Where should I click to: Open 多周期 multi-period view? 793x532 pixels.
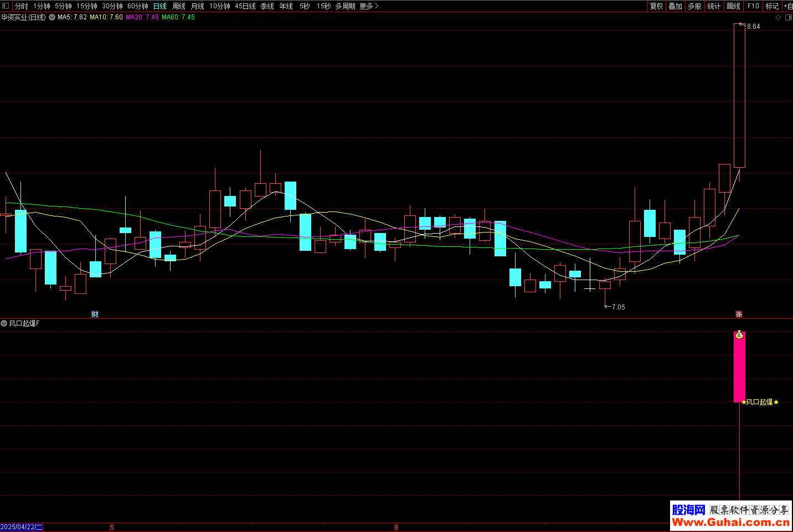tap(345, 6)
